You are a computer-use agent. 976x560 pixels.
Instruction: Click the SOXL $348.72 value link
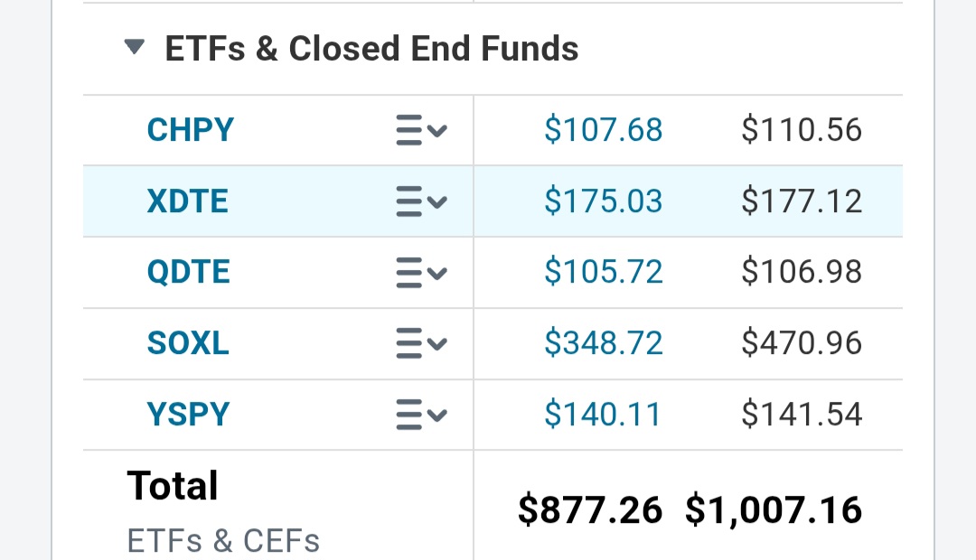click(x=603, y=343)
